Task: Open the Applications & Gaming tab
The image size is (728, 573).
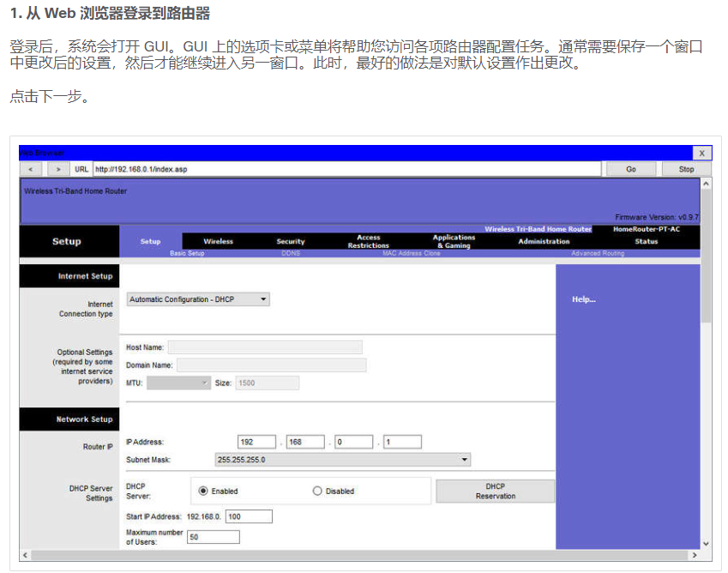Action: (x=454, y=241)
